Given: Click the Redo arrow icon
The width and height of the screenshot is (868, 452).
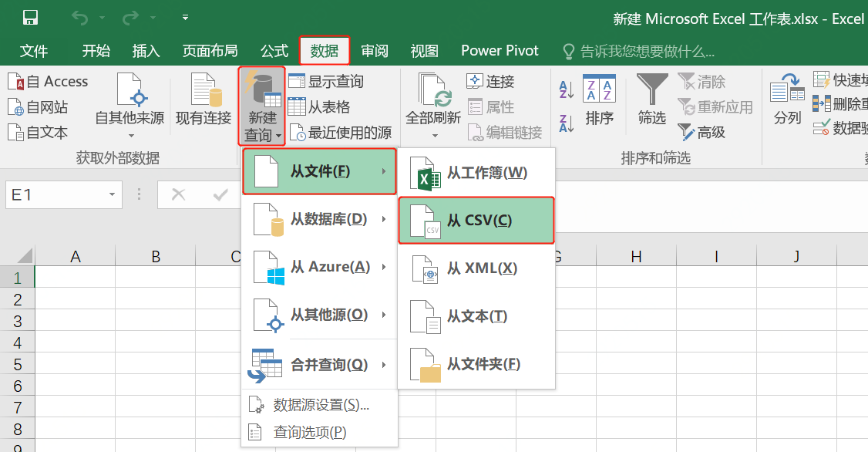Looking at the screenshot, I should point(130,19).
